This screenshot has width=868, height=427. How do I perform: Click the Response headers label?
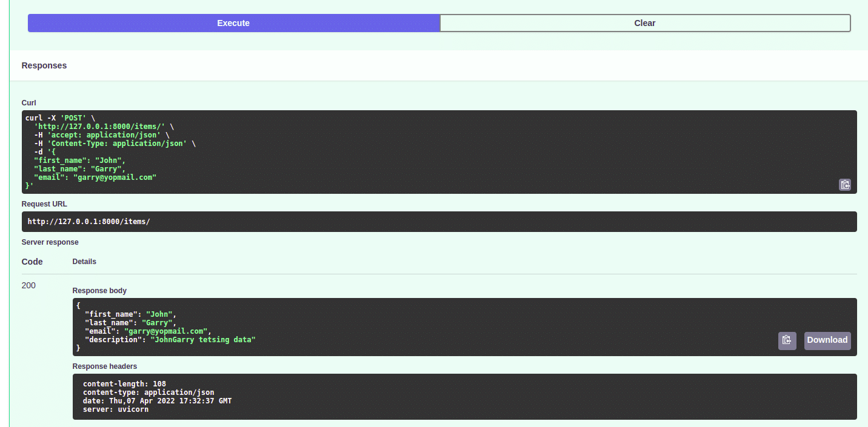(104, 366)
